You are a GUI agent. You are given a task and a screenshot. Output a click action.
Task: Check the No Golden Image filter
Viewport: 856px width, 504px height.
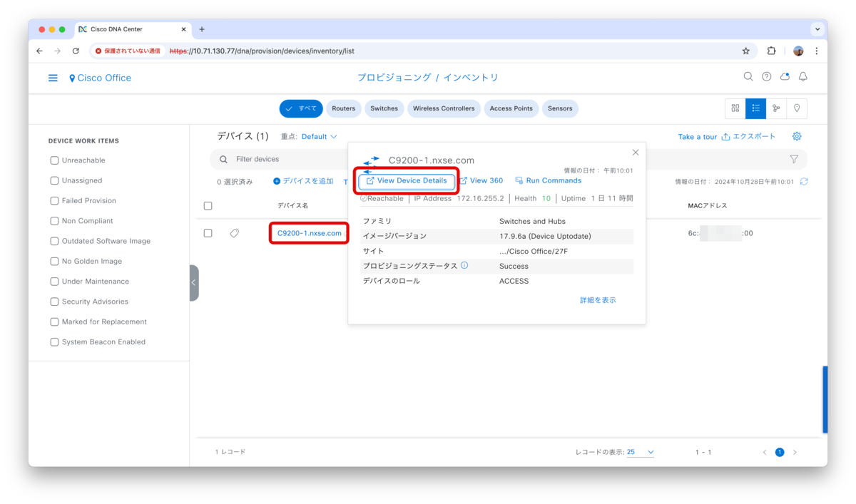click(x=54, y=262)
